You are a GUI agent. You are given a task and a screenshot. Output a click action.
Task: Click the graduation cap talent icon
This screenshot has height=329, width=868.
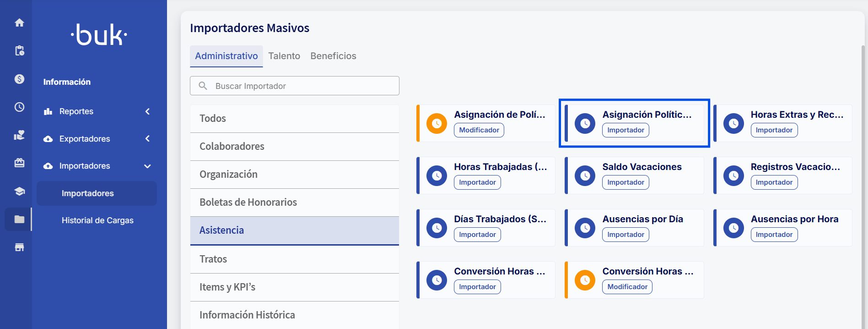click(x=19, y=191)
